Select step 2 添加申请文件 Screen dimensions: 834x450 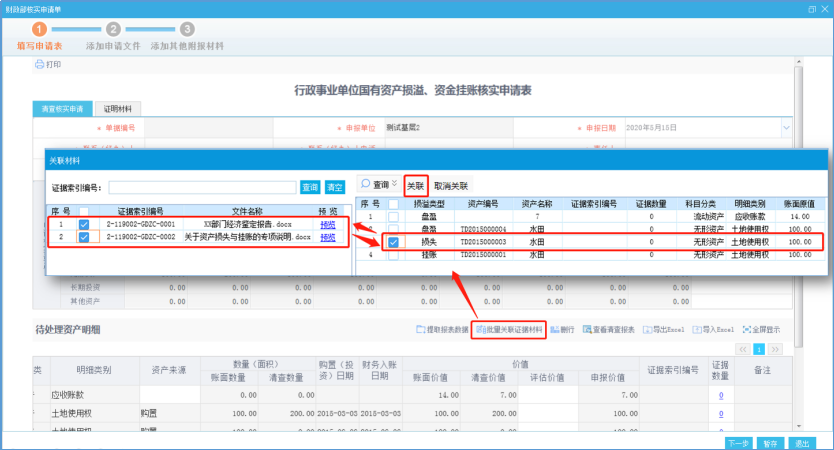pyautogui.click(x=113, y=30)
